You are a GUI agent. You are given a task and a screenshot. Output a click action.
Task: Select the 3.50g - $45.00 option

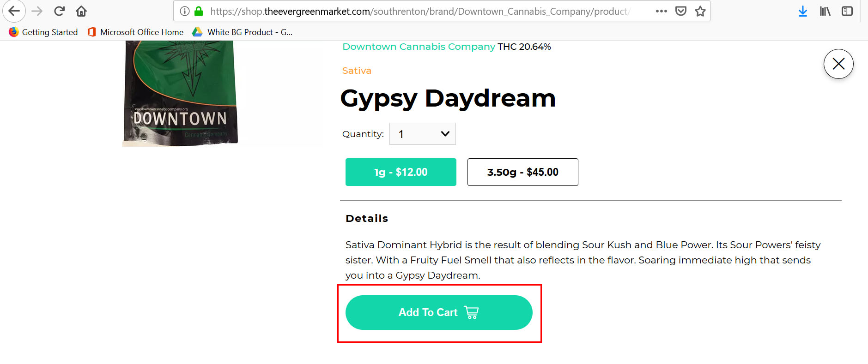pyautogui.click(x=523, y=172)
